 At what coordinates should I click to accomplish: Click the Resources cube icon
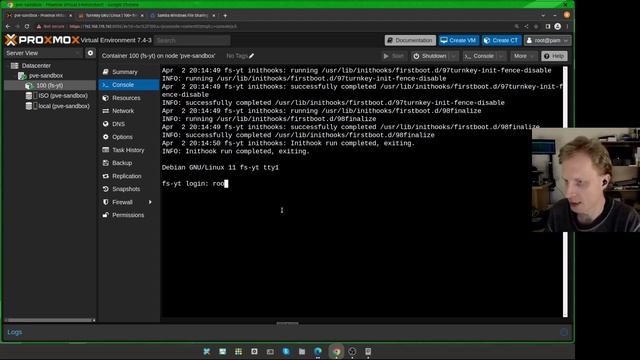(x=106, y=98)
